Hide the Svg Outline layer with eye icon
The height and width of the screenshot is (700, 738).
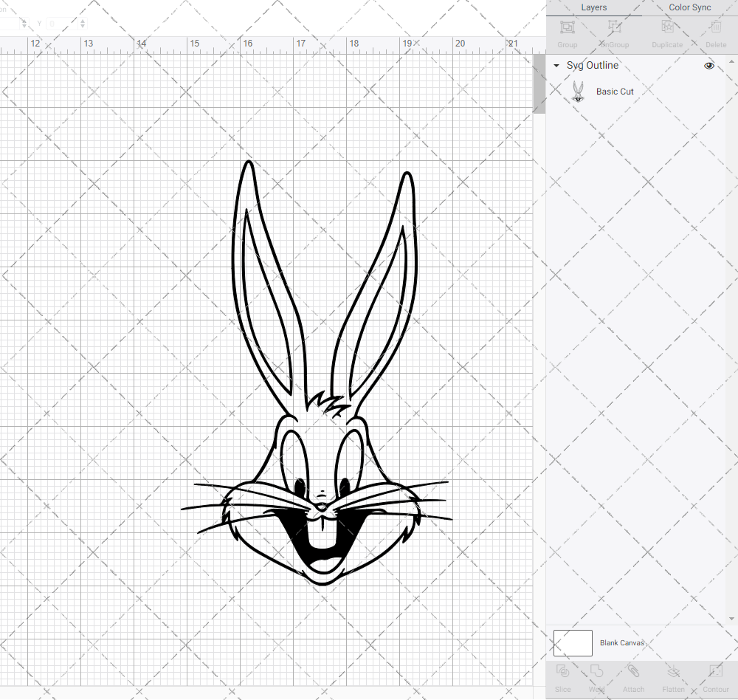pyautogui.click(x=708, y=66)
